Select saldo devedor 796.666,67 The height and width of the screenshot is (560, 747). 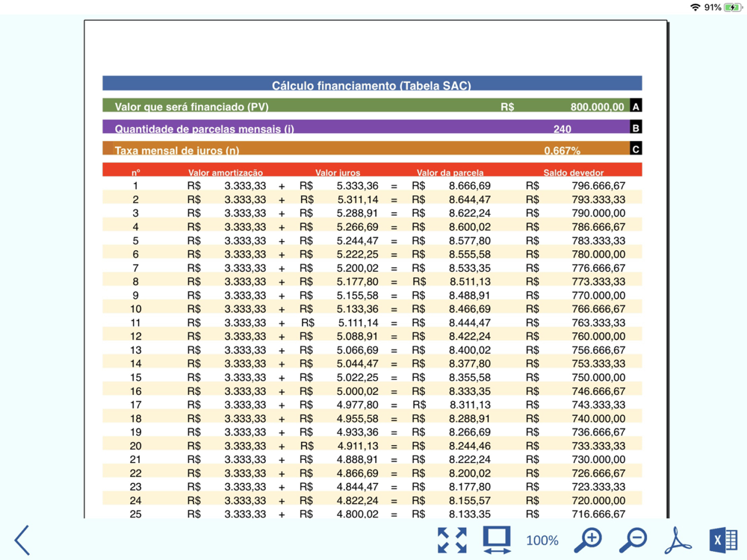[598, 186]
